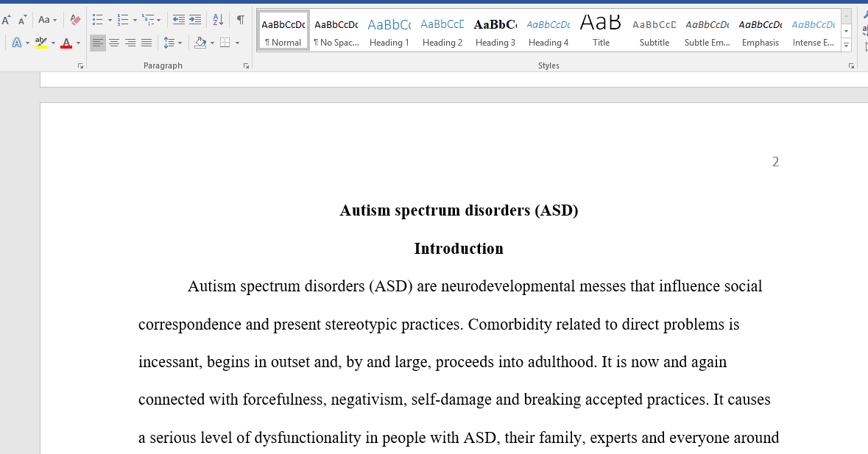This screenshot has width=868, height=454.
Task: Open Font settings dialog launcher
Action: coord(80,65)
